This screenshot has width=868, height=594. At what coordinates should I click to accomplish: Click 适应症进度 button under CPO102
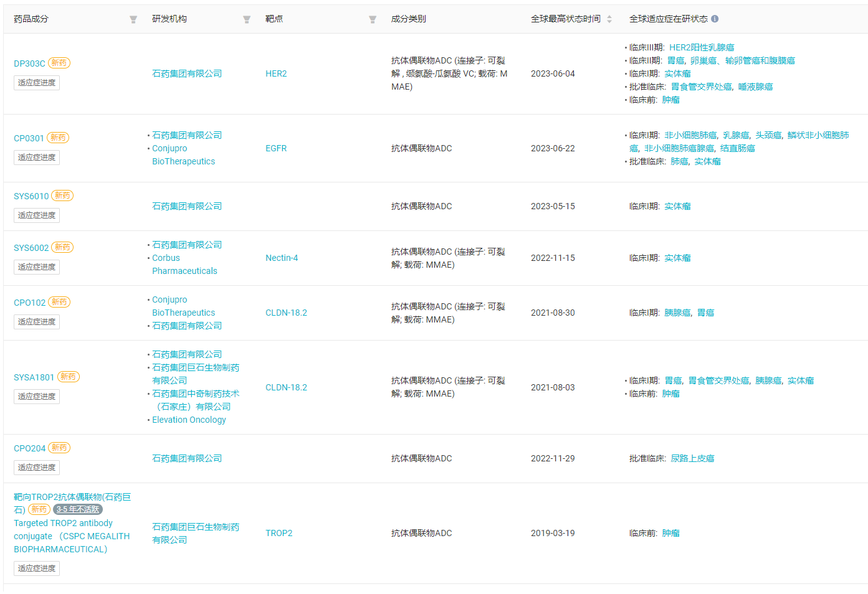37,322
